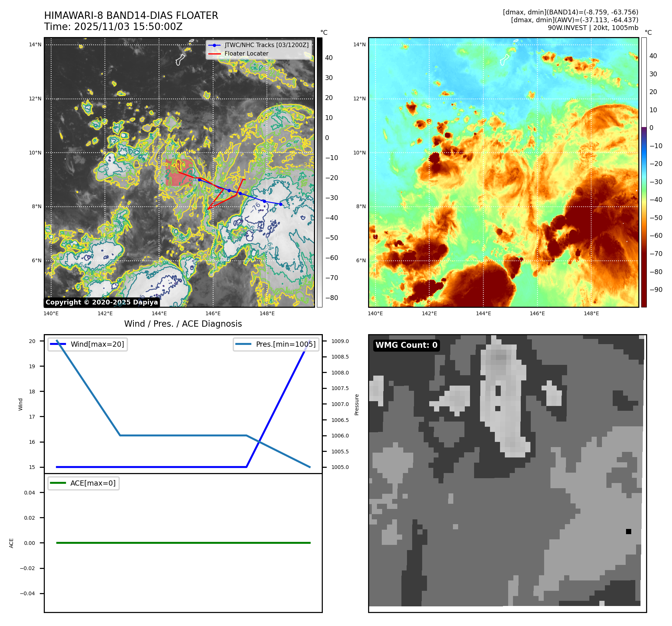Viewport: 672px width, 626px height.
Task: Click the HIMAWARI-8 BAND14-DIAS FLOATER title
Action: (x=131, y=16)
